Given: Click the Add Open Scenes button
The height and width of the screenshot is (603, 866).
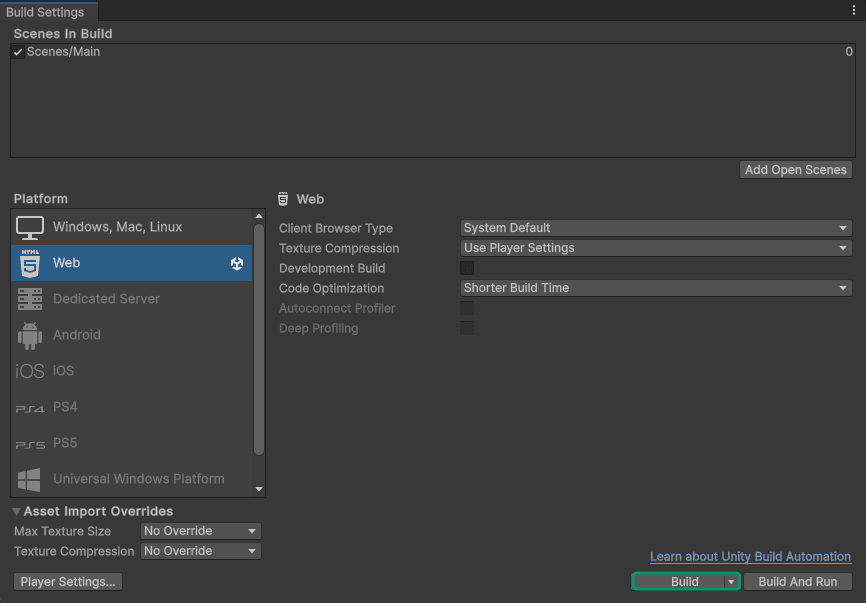Looking at the screenshot, I should (x=795, y=170).
